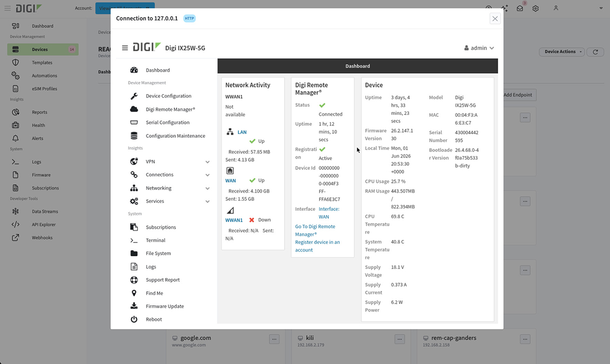Click the HTTP badge in dialog title
Viewport: 610px width, 364px height.
pos(189,18)
